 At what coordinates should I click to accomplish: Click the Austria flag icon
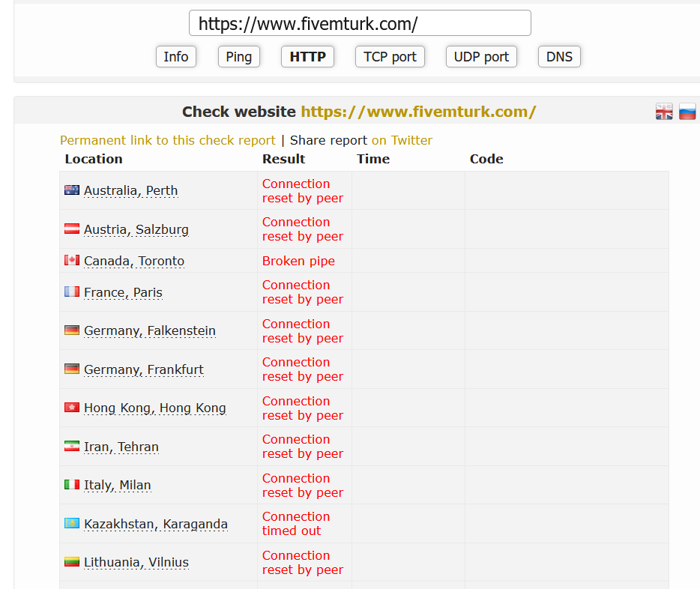pos(72,229)
